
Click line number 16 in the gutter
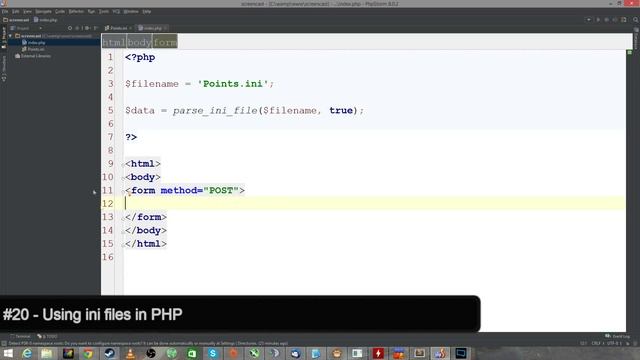point(108,257)
